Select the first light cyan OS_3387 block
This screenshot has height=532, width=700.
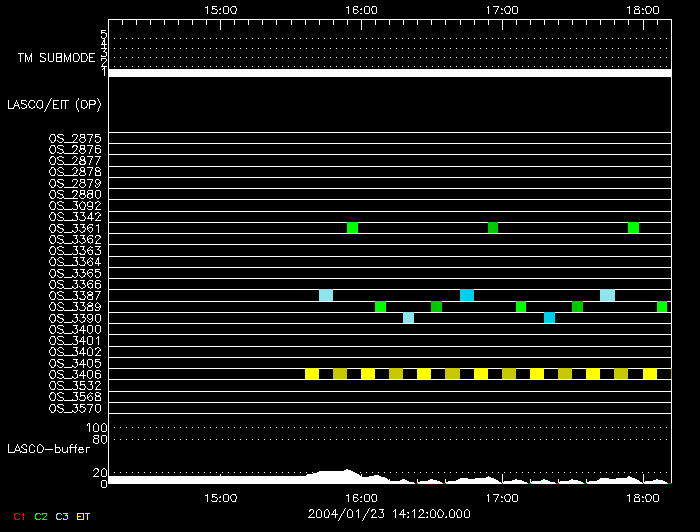(x=326, y=295)
